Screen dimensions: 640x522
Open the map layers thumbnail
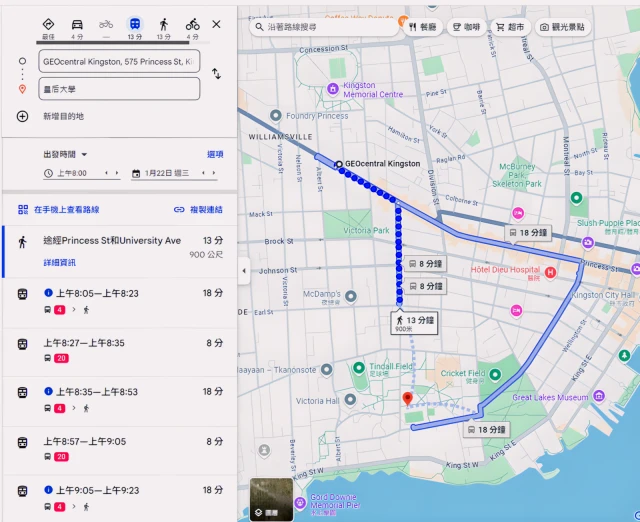click(x=271, y=500)
